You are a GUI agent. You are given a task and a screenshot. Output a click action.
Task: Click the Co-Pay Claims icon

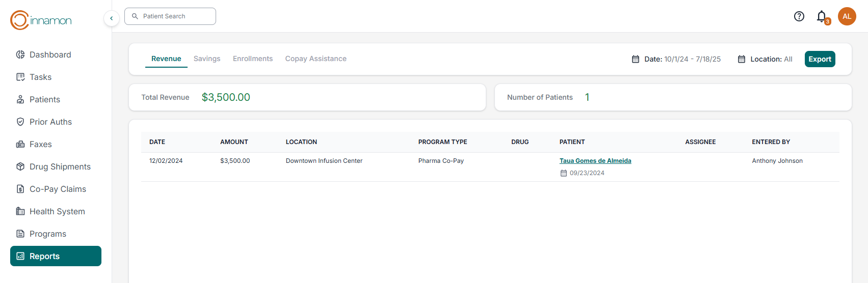(20, 189)
